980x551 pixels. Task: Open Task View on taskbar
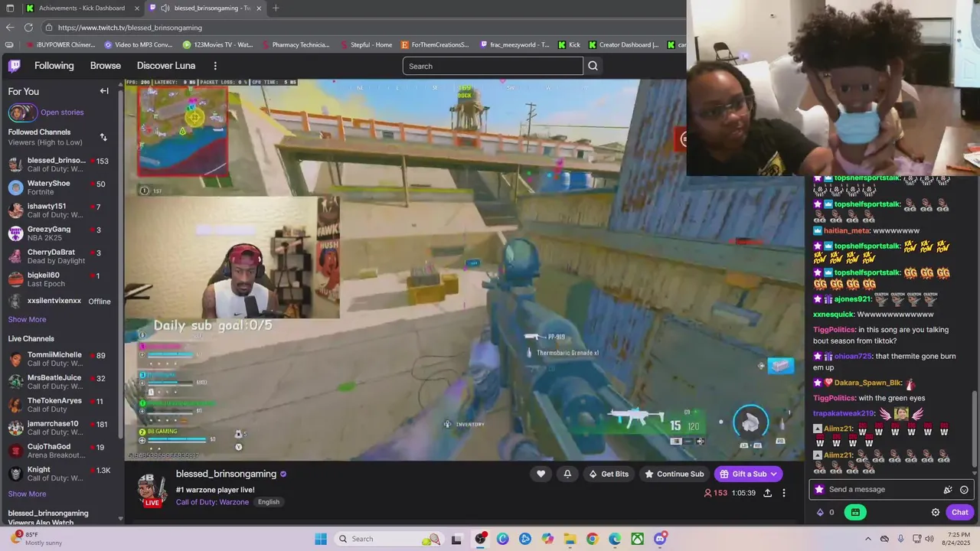tap(457, 539)
